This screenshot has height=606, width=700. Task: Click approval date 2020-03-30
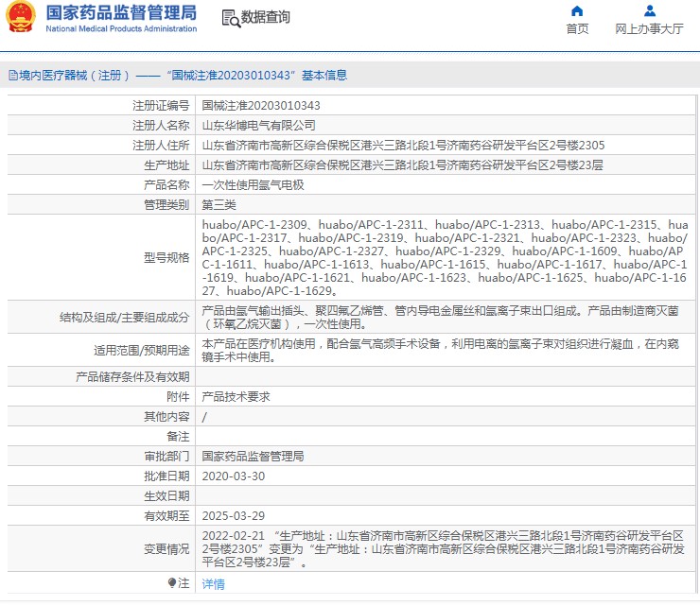point(234,476)
